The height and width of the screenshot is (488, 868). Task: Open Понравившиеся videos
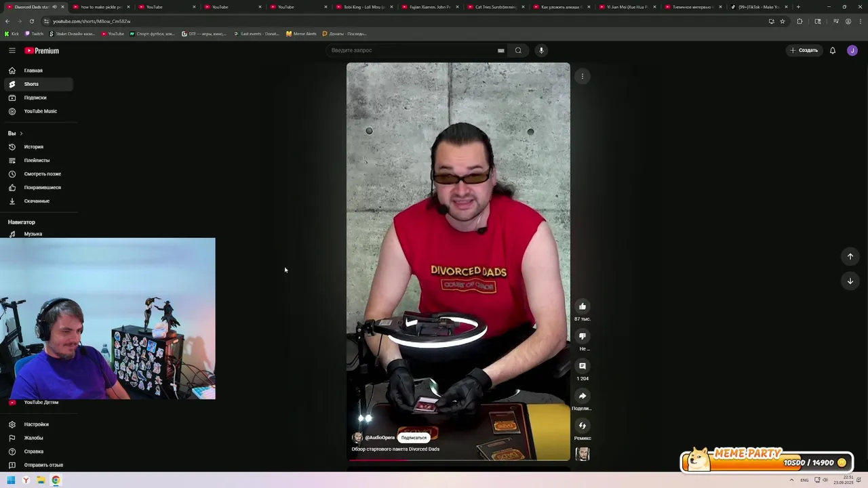point(38,188)
